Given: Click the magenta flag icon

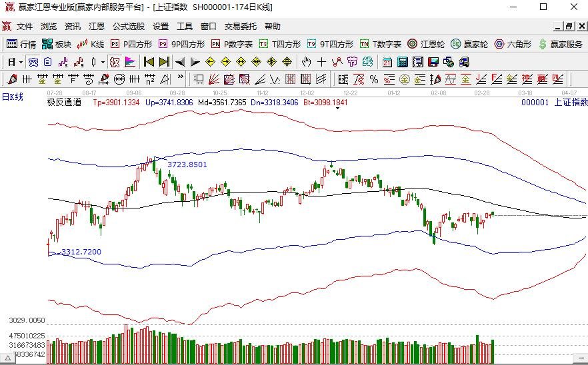Looking at the screenshot, I should [x=130, y=62].
